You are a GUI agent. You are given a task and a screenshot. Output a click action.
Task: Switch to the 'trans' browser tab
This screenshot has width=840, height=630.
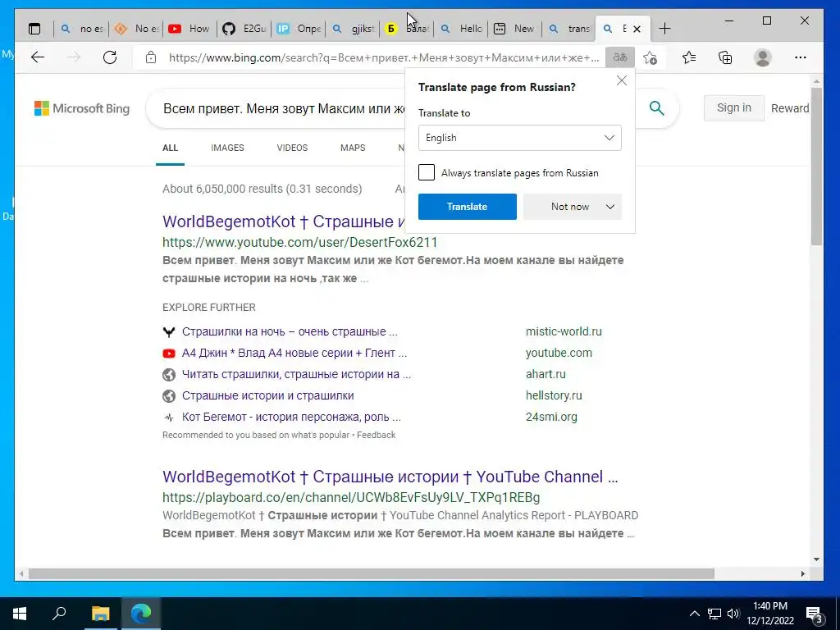point(569,29)
